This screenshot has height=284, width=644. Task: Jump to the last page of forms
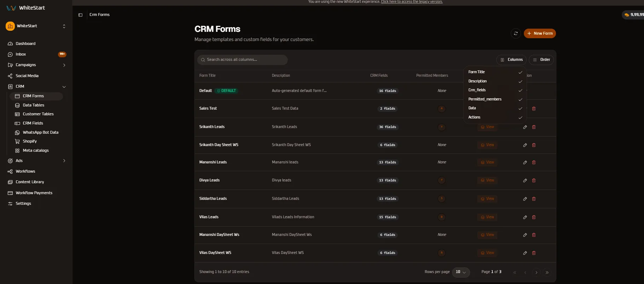tap(547, 272)
